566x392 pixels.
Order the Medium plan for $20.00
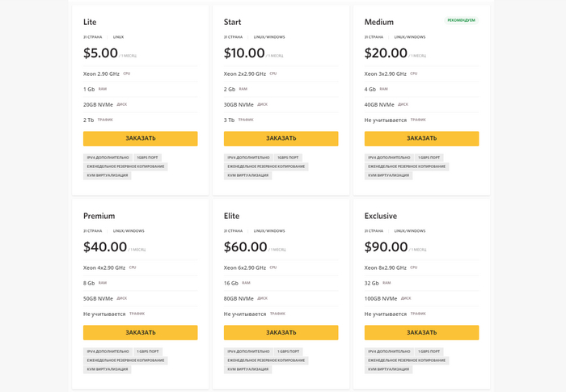pyautogui.click(x=421, y=138)
